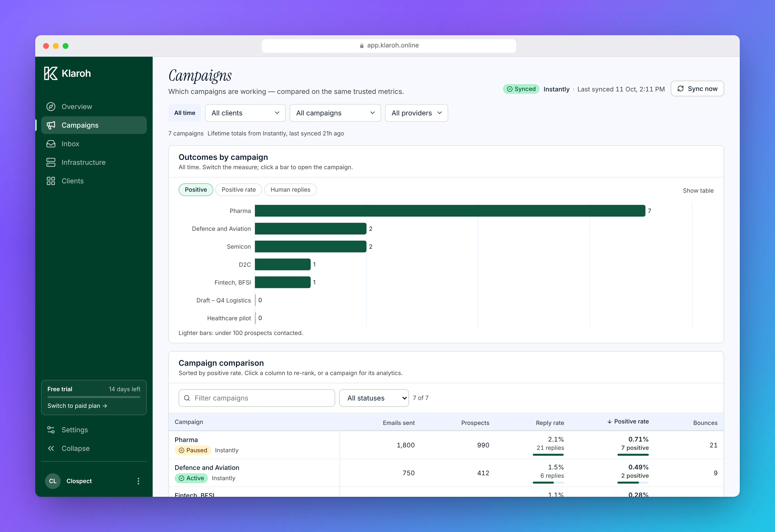Go to Inbox in sidebar

pyautogui.click(x=94, y=144)
